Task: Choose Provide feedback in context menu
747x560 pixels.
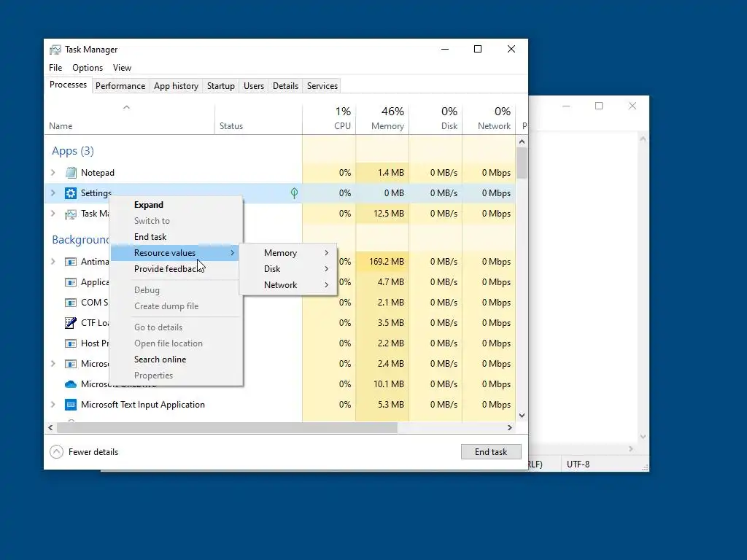Action: pyautogui.click(x=177, y=269)
